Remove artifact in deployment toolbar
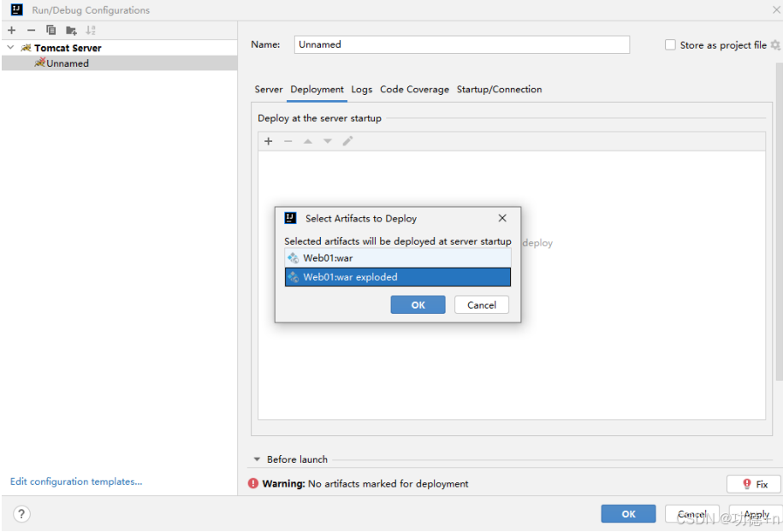Image resolution: width=783 pixels, height=532 pixels. point(288,141)
